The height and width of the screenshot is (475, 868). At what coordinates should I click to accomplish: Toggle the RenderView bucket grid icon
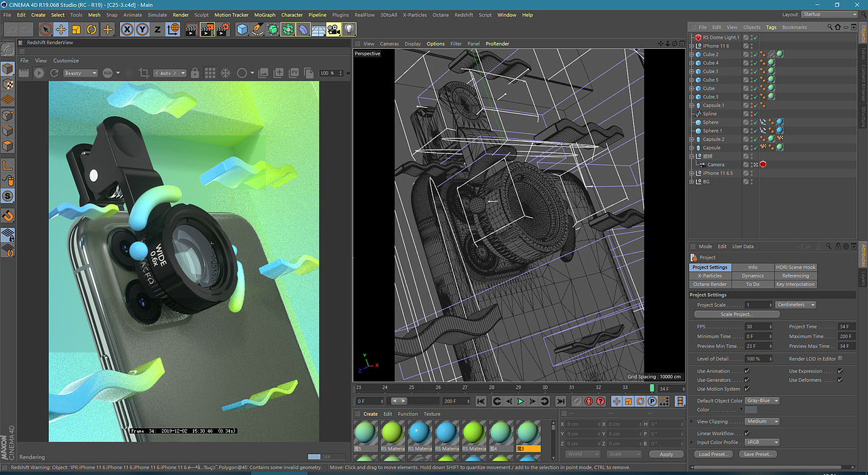pyautogui.click(x=210, y=73)
